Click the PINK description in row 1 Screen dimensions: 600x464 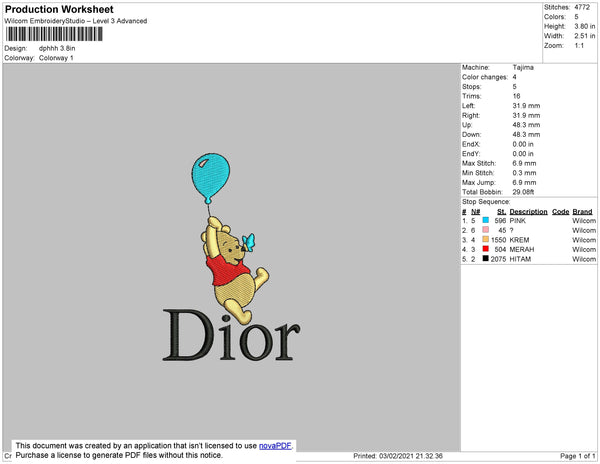[518, 221]
